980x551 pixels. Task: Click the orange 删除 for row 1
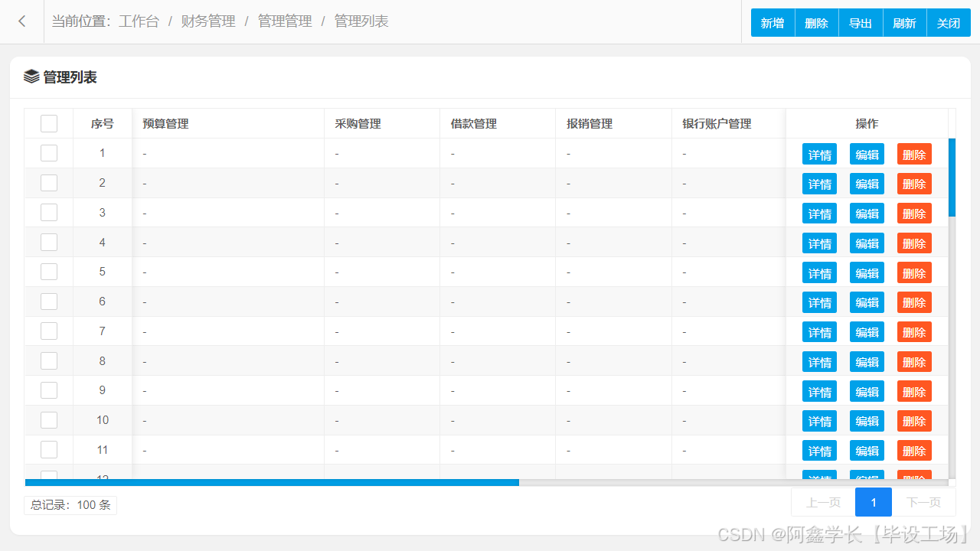(914, 154)
